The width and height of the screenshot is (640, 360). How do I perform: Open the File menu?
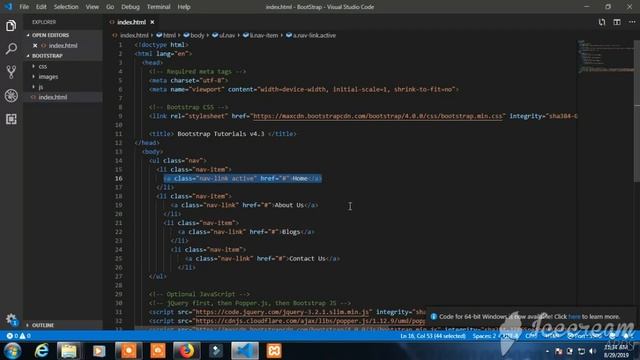pyautogui.click(x=24, y=7)
